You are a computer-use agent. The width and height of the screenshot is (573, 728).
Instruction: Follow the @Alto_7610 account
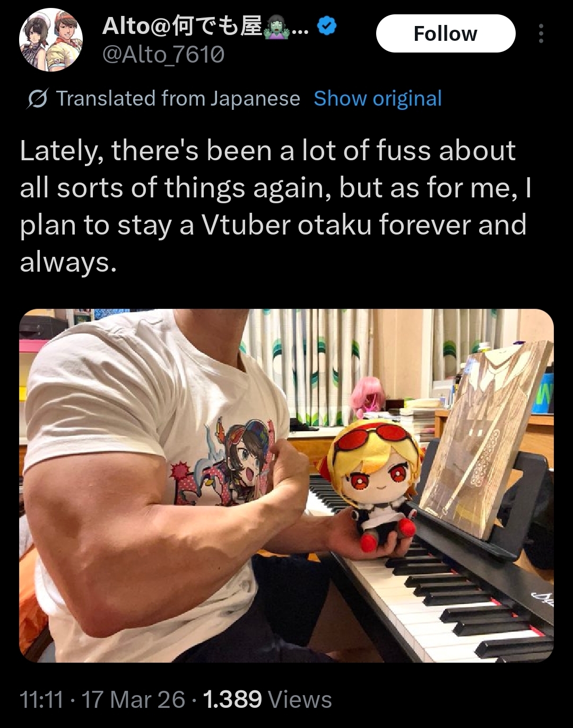click(446, 33)
